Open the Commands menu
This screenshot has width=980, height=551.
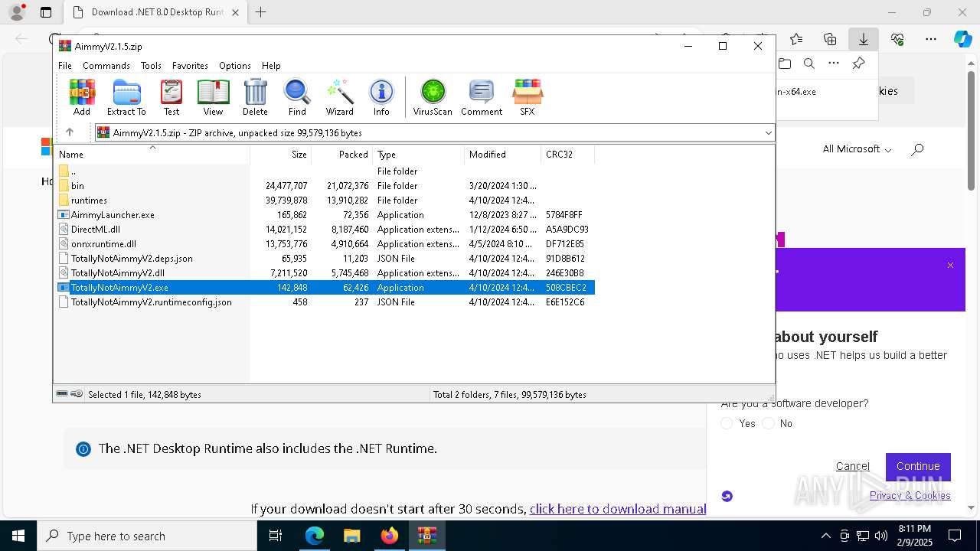106,66
